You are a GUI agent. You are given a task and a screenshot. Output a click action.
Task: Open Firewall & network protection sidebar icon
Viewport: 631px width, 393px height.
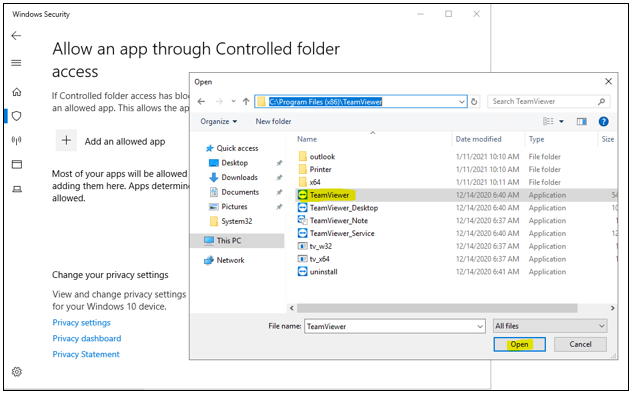[x=16, y=140]
